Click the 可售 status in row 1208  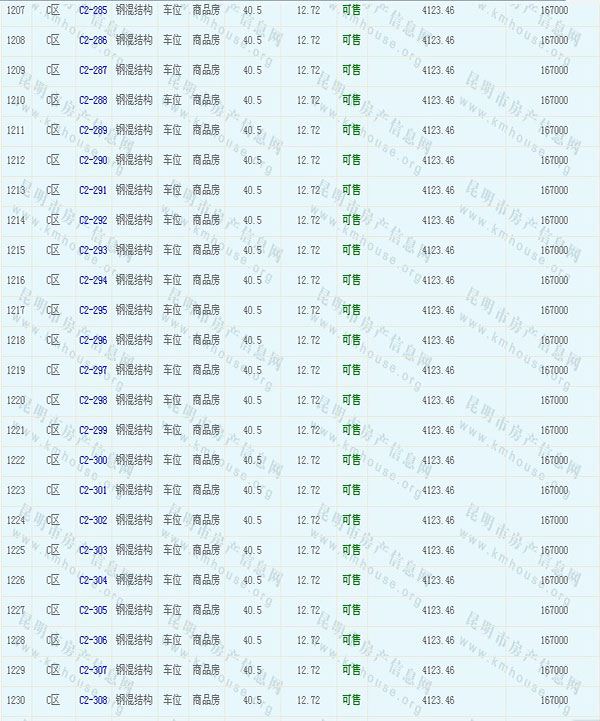click(351, 40)
